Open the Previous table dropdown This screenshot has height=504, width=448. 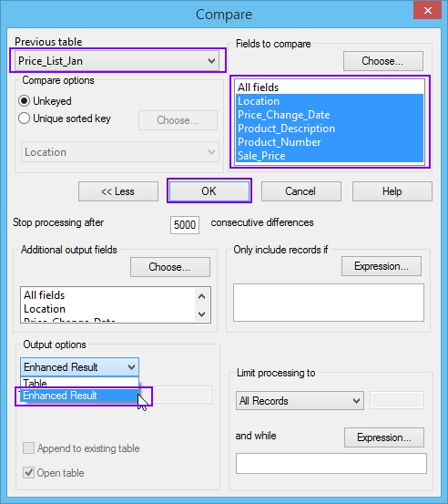pos(117,61)
